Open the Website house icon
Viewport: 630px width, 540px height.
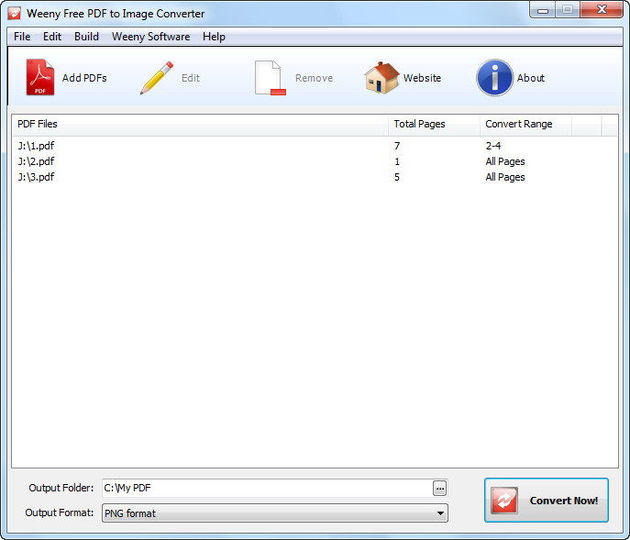[x=381, y=78]
